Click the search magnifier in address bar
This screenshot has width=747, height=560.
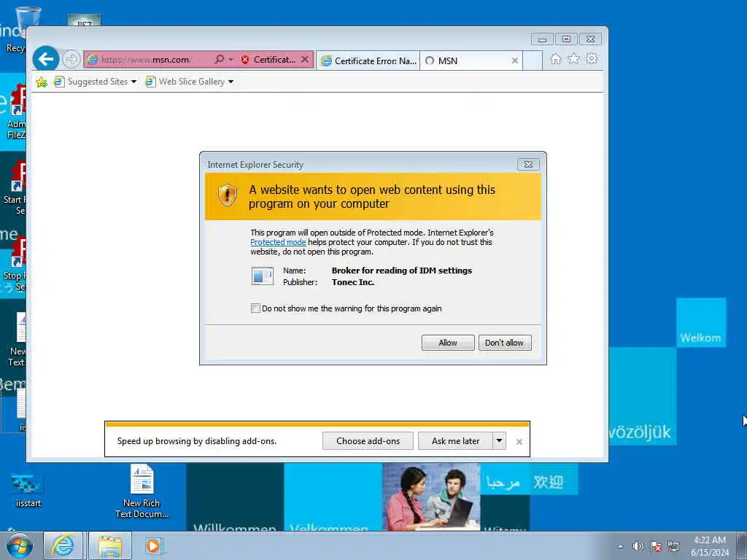pos(219,60)
